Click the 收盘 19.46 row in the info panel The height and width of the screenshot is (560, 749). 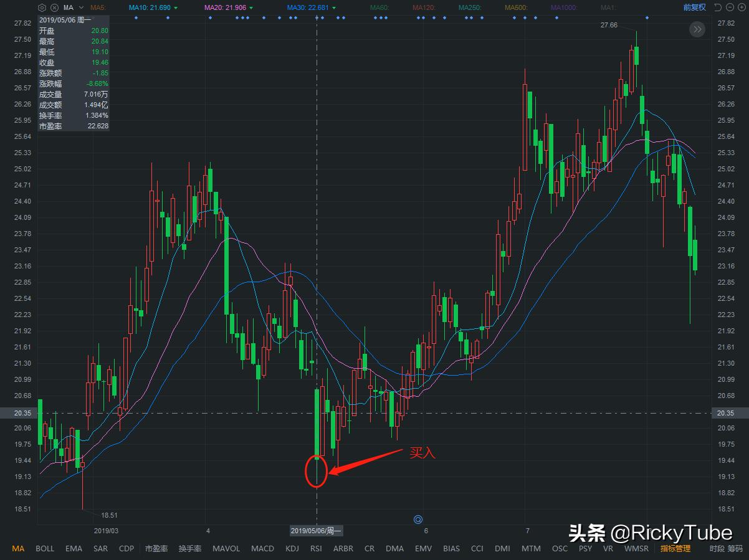click(74, 62)
